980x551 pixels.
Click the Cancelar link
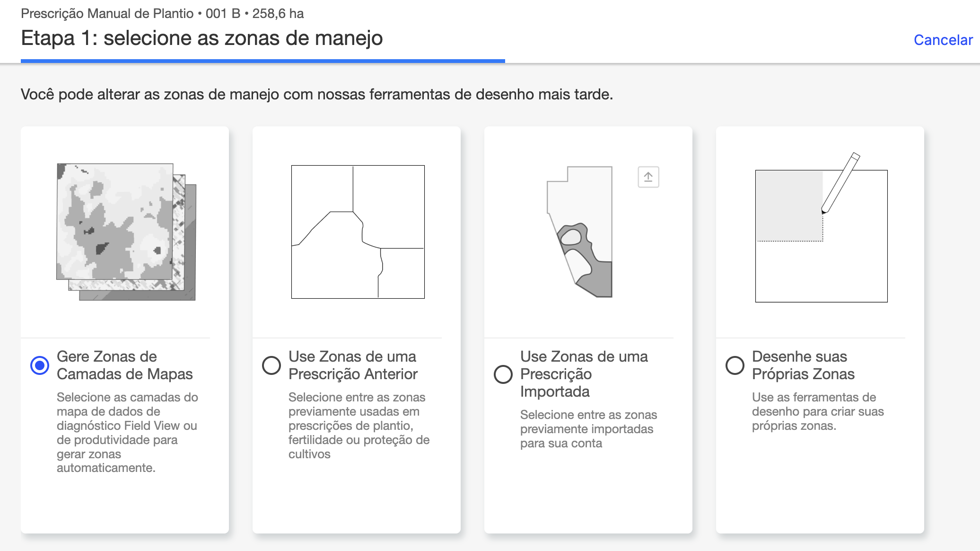click(943, 40)
